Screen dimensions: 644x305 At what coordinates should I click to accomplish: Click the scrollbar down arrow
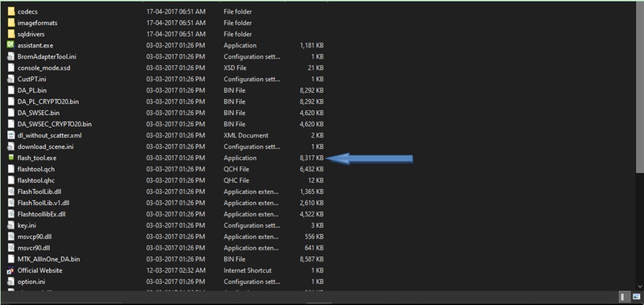pos(640,286)
